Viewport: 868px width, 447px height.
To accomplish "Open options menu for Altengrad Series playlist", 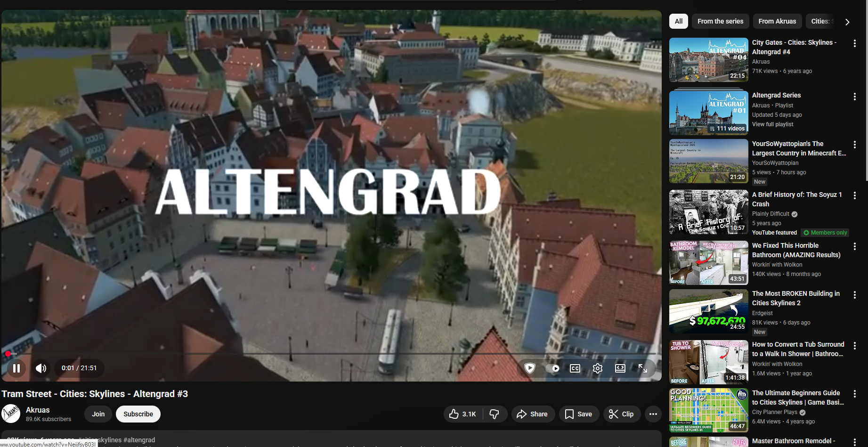I will [855, 97].
